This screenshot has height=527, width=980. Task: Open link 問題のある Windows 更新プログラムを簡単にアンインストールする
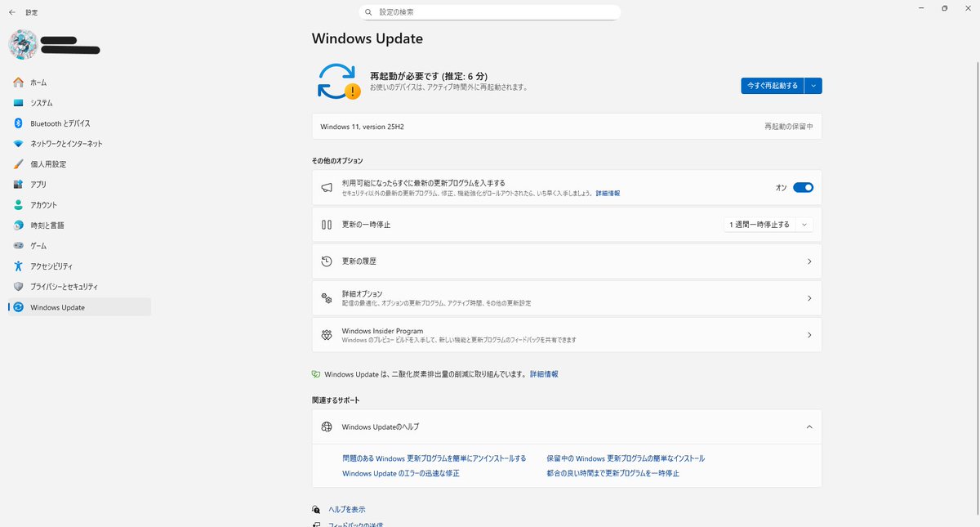[x=434, y=458]
